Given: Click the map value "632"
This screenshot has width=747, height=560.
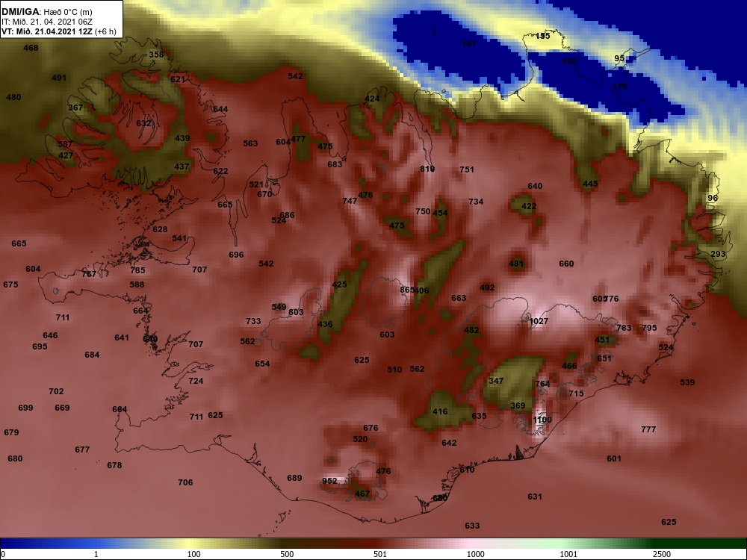Looking at the screenshot, I should [x=143, y=123].
